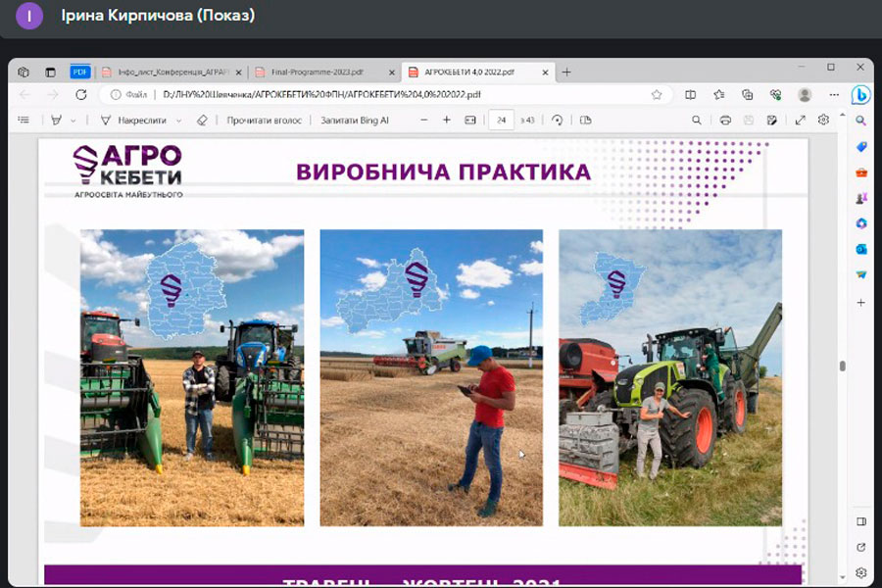The height and width of the screenshot is (588, 882).
Task: Click the Erase tool in PDF toolbar
Action: 202,120
